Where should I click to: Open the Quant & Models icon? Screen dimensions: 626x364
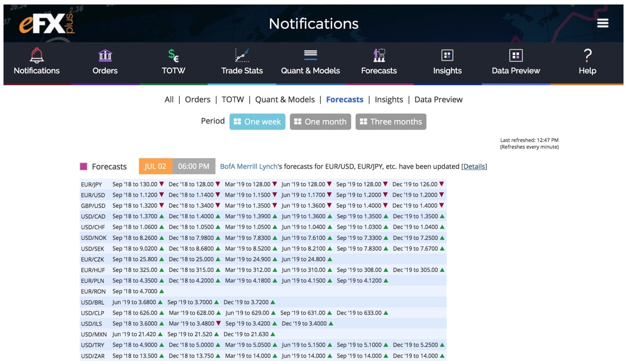pyautogui.click(x=311, y=55)
